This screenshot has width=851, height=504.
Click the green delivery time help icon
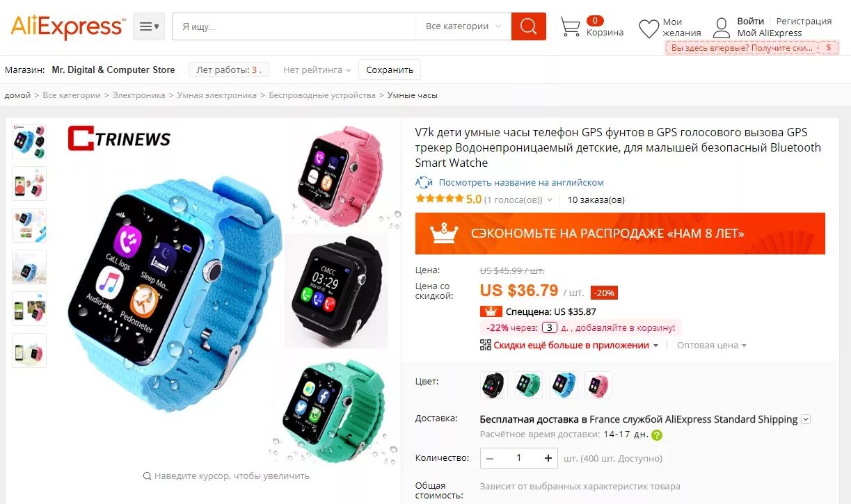657,435
